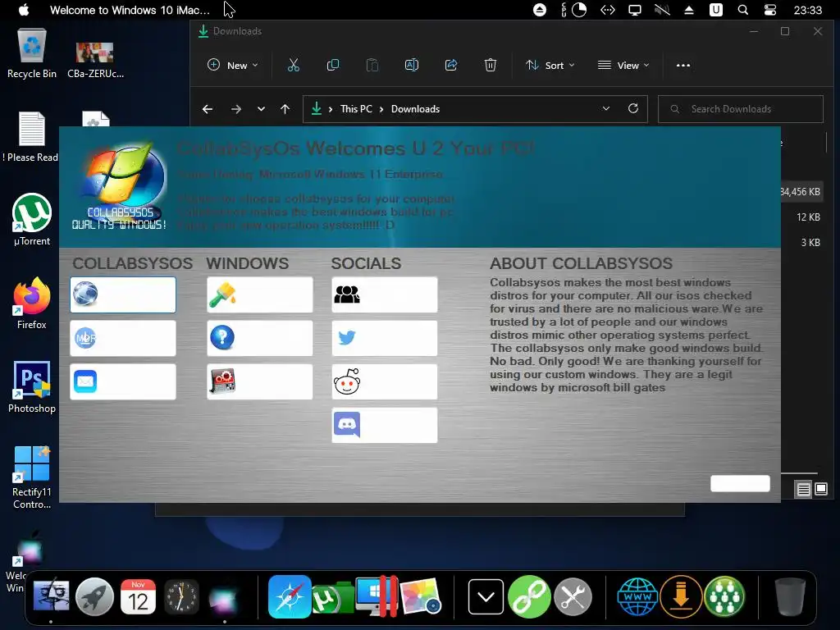Click the 12 KB file size entry

(808, 217)
